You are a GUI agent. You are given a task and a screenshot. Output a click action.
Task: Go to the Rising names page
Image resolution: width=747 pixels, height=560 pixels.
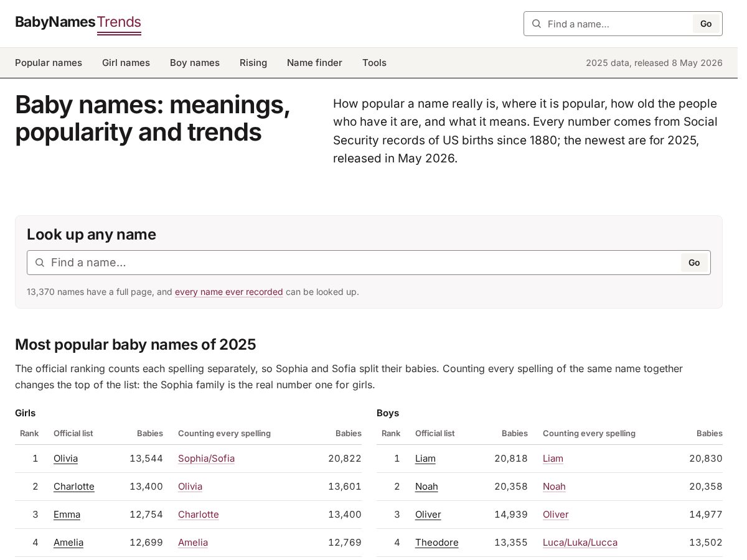(x=253, y=63)
